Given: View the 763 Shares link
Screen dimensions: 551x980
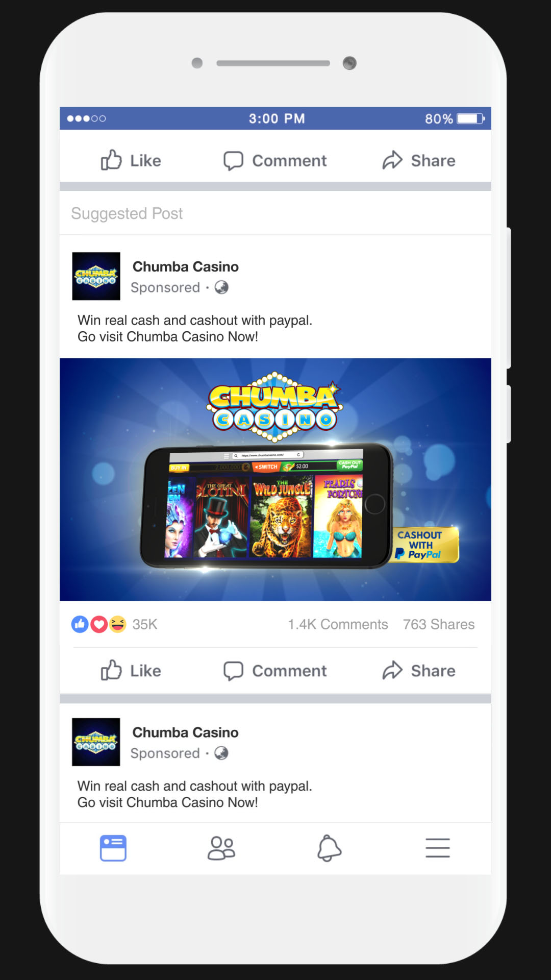Looking at the screenshot, I should 439,624.
